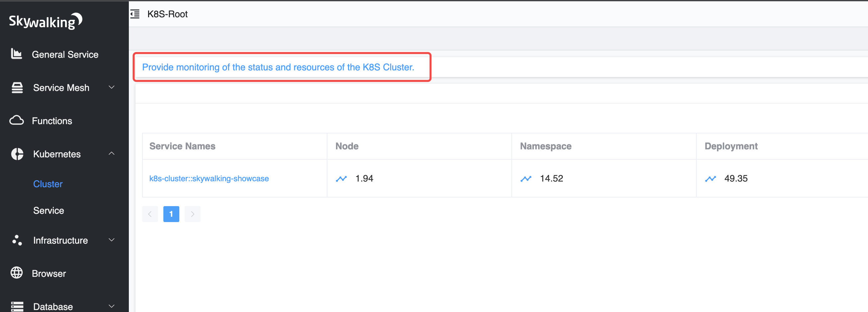This screenshot has height=312, width=868.
Task: Click the Browser globe icon
Action: 17,273
